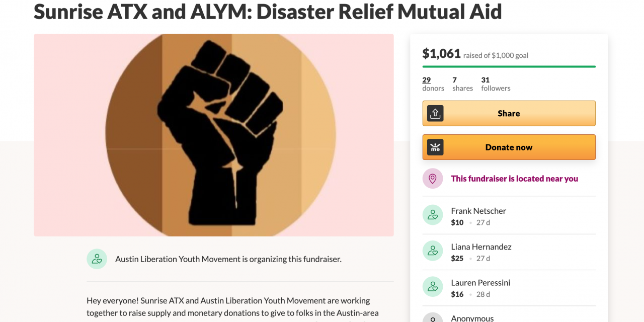644x322 pixels.
Task: Click the fundraiser title heading
Action: point(268,11)
